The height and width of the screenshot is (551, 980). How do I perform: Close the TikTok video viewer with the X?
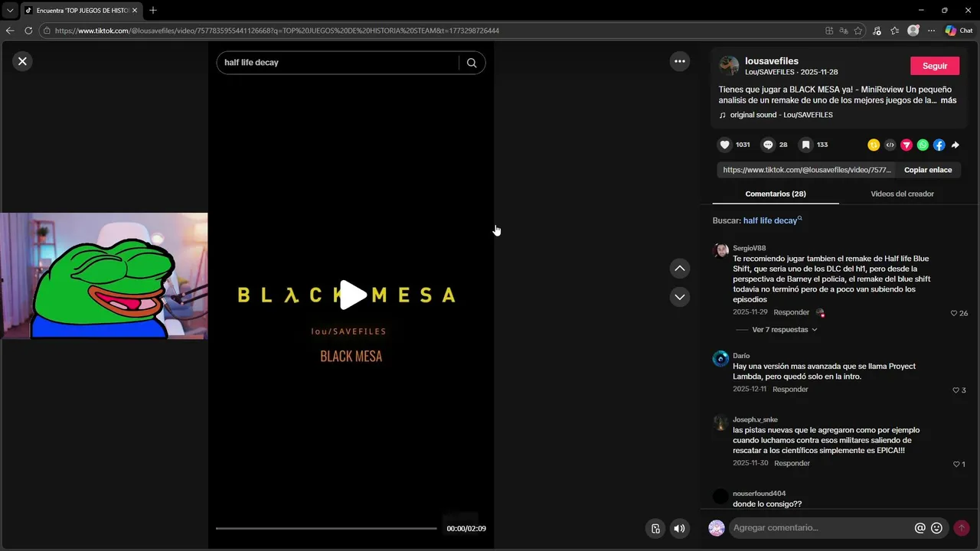(22, 61)
